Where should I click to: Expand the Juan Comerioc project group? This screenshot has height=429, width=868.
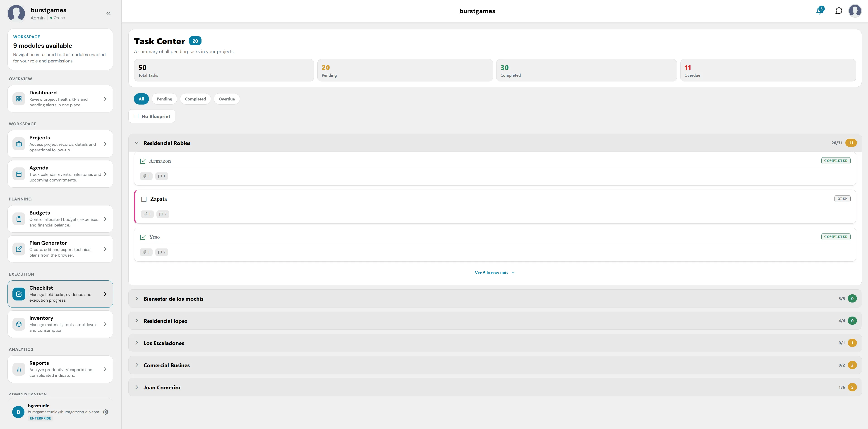click(137, 387)
